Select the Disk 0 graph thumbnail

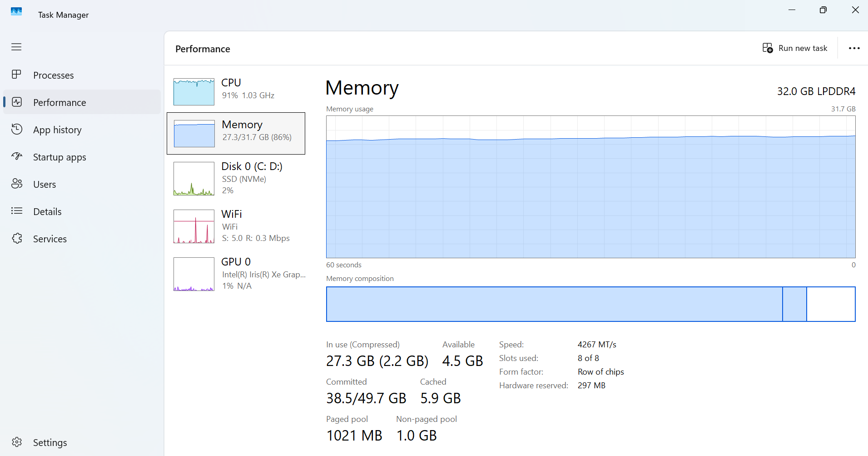coord(194,179)
